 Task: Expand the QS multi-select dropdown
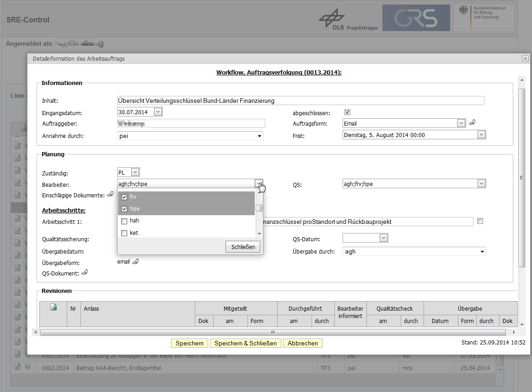click(x=481, y=184)
